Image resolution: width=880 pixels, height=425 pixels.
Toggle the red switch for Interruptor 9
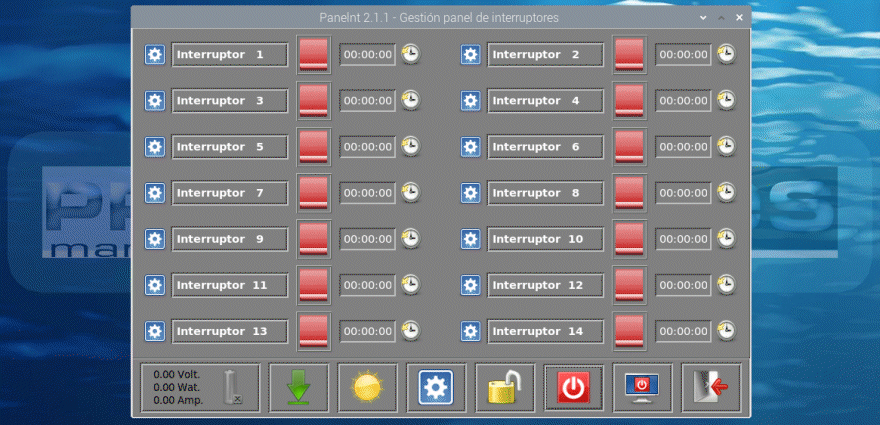313,239
